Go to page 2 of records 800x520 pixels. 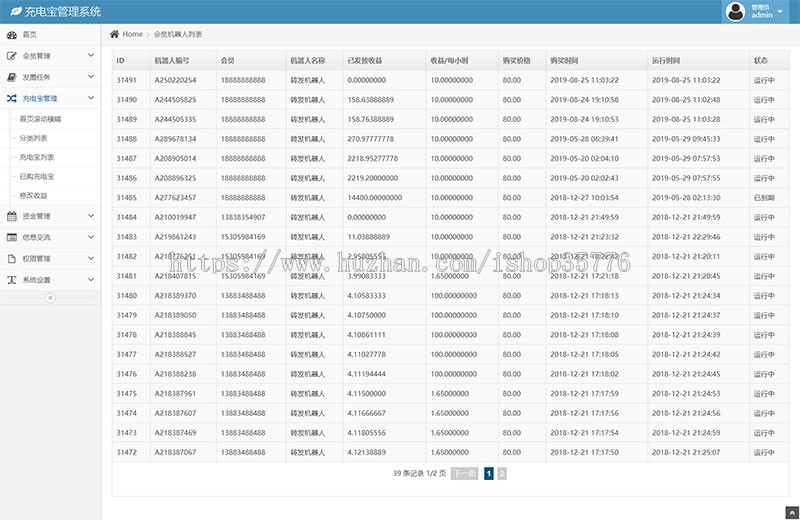pyautogui.click(x=502, y=474)
